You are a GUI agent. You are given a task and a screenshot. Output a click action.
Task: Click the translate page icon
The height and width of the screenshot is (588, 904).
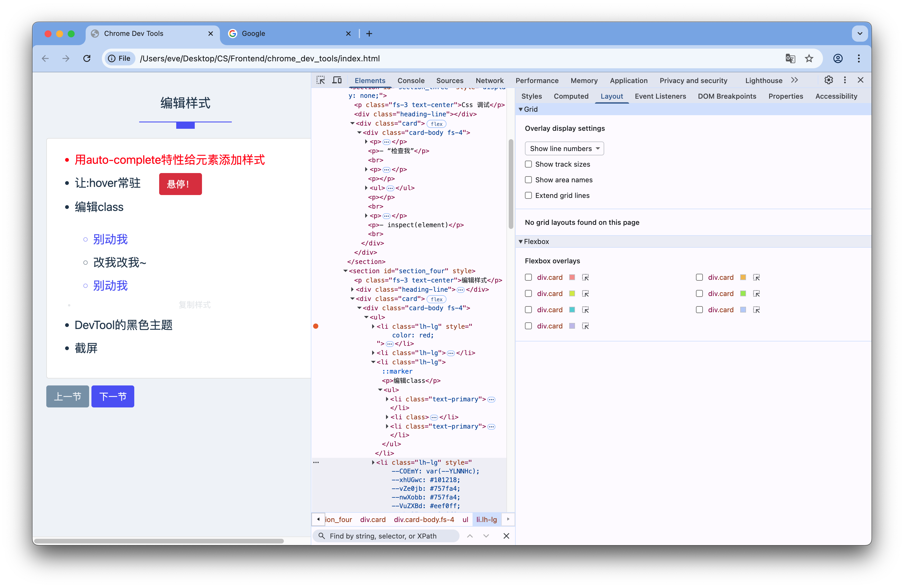790,58
